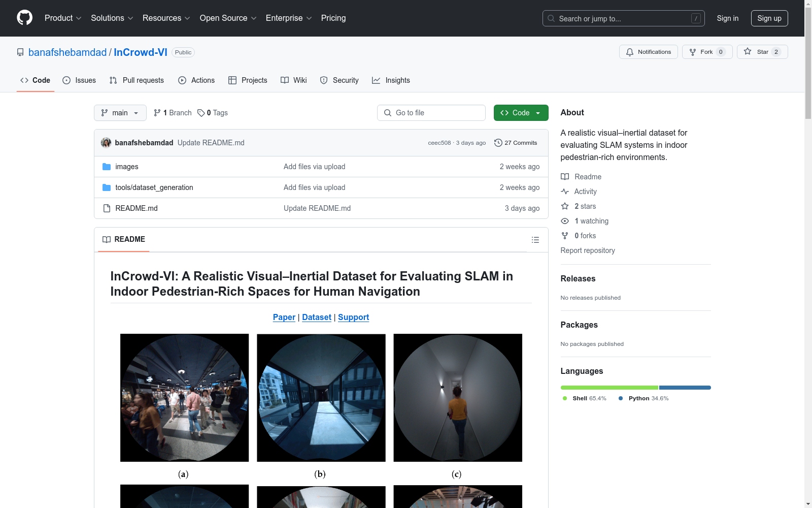Click the Update README.md commit message
The height and width of the screenshot is (508, 812).
211,143
